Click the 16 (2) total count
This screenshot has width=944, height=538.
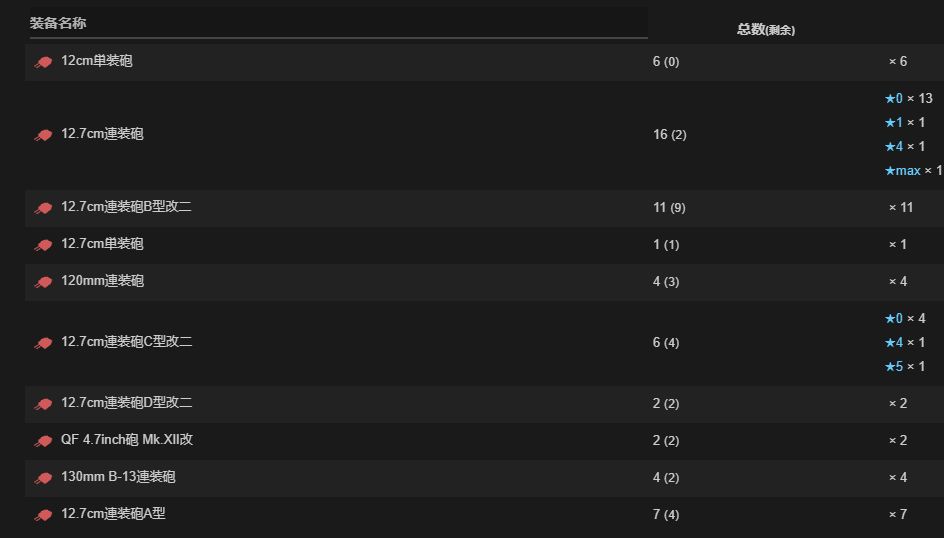tap(669, 134)
